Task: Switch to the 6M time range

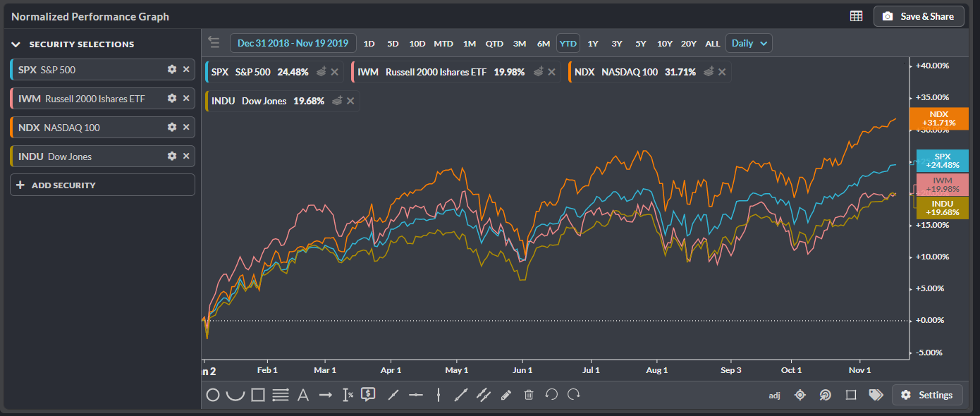Action: click(x=544, y=43)
